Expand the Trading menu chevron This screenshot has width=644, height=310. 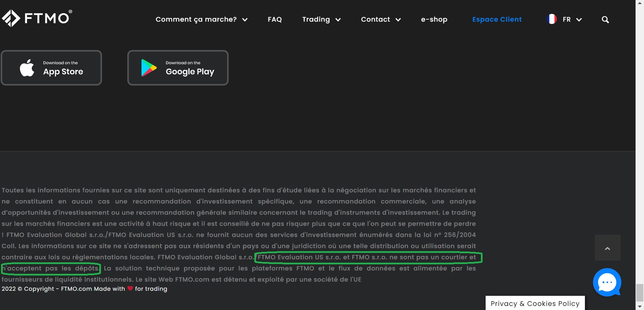click(x=338, y=20)
